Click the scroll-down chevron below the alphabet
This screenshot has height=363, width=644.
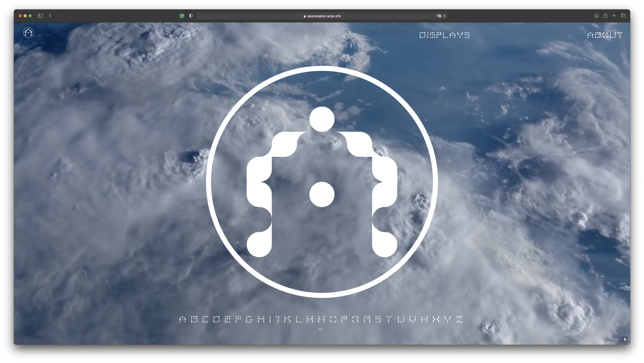(320, 329)
